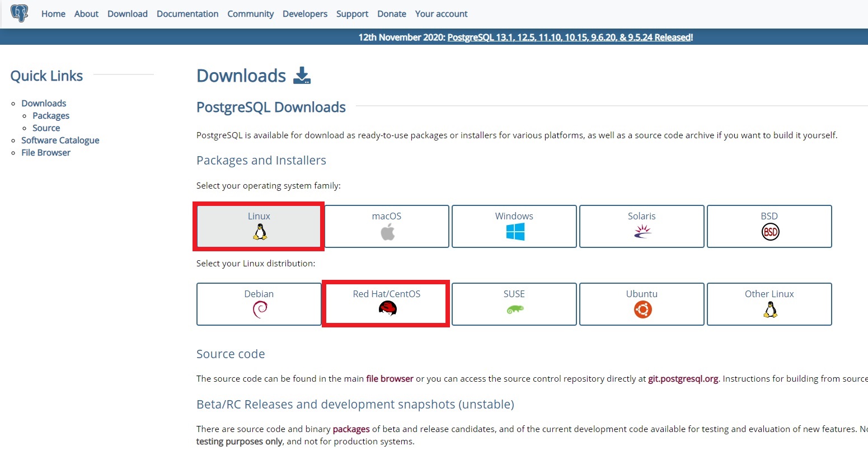Click the PostgreSQL elephant logo
The image size is (868, 455).
coord(20,13)
